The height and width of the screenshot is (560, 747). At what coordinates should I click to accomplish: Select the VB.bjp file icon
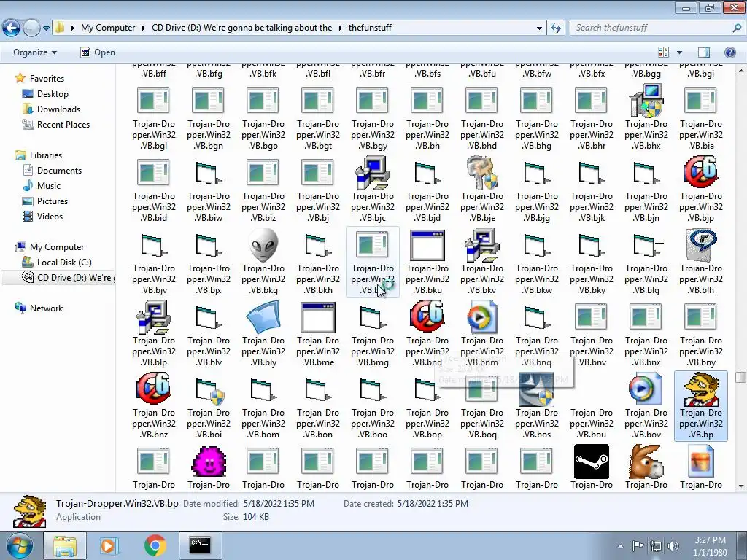701,172
